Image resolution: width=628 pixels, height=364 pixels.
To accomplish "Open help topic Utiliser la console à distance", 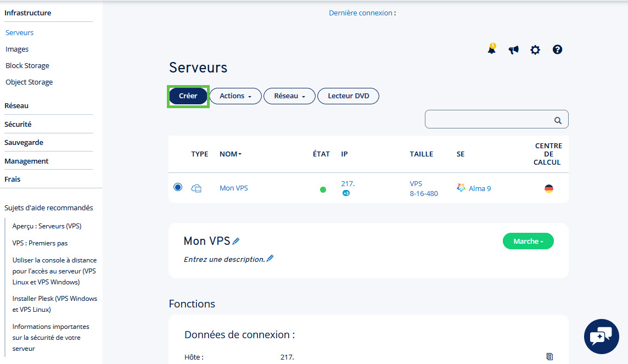I will coord(54,271).
